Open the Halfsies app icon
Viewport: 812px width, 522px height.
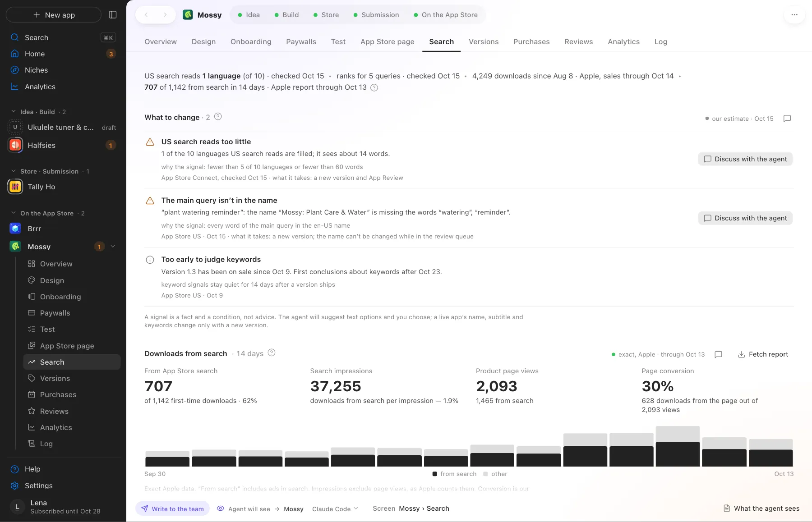(15, 145)
